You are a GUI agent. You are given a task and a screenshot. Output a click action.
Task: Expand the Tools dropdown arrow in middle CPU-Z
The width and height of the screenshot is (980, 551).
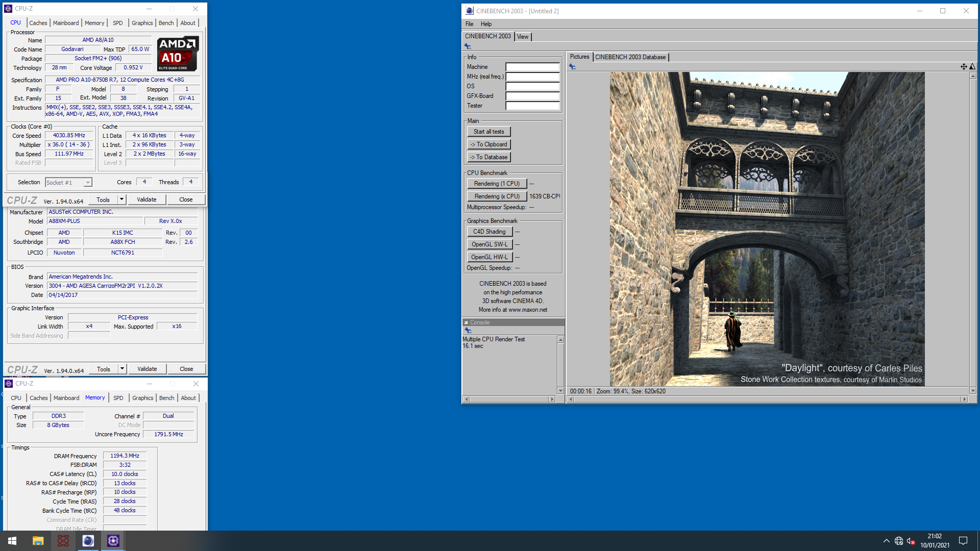(x=122, y=369)
